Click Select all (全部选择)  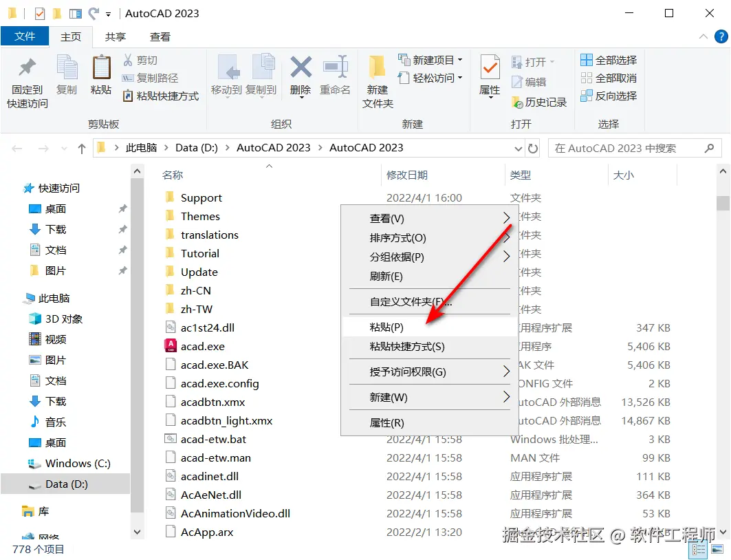click(x=609, y=60)
